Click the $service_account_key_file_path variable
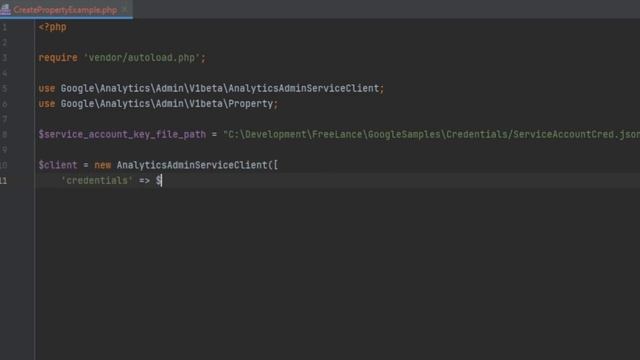The image size is (640, 360). pyautogui.click(x=122, y=135)
